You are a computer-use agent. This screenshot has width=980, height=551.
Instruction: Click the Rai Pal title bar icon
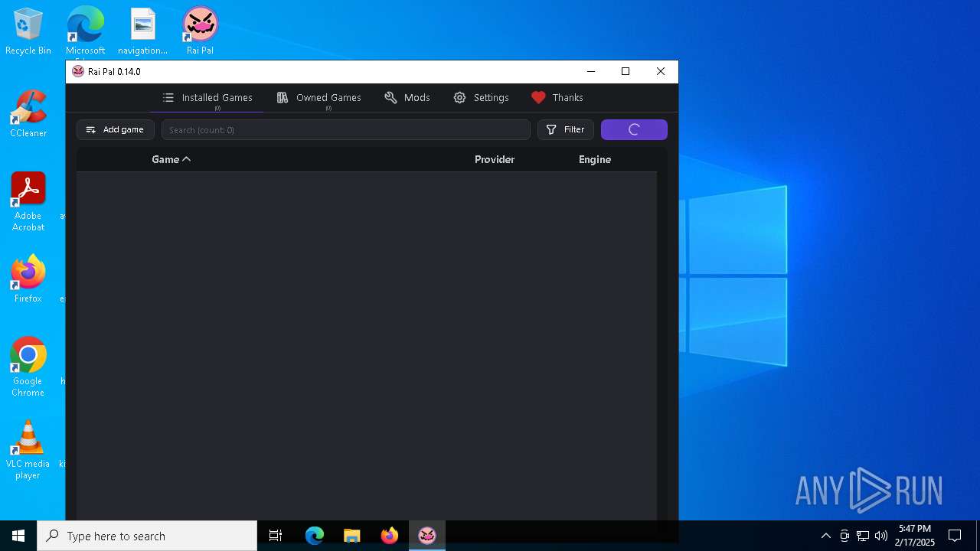pos(78,71)
